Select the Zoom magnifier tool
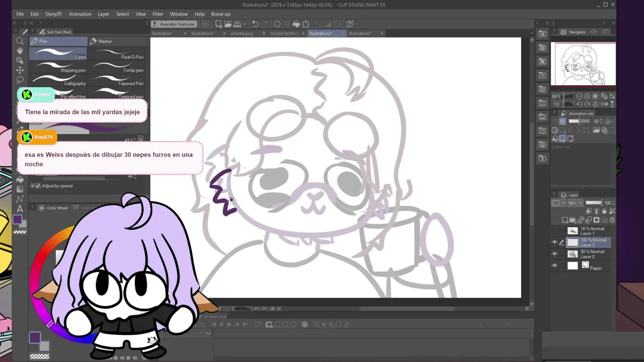 (20, 41)
